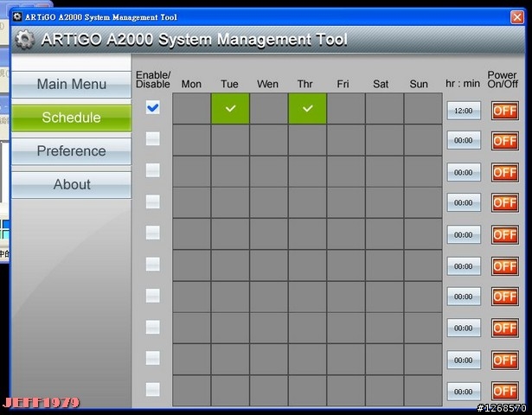Screen dimensions: 532x415
Task: Enable the third schedule row checkbox
Action: click(x=152, y=170)
